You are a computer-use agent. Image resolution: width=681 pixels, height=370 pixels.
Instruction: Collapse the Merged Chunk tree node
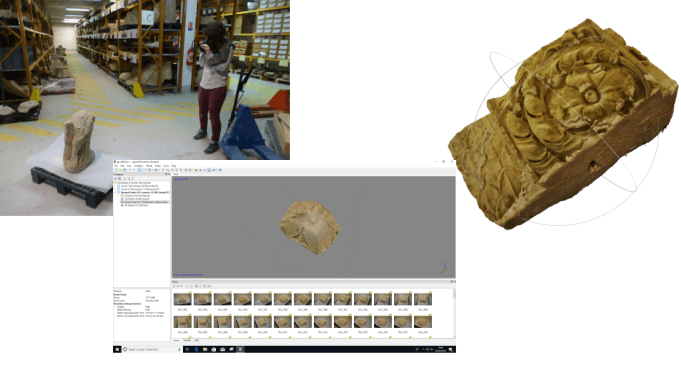pos(115,192)
